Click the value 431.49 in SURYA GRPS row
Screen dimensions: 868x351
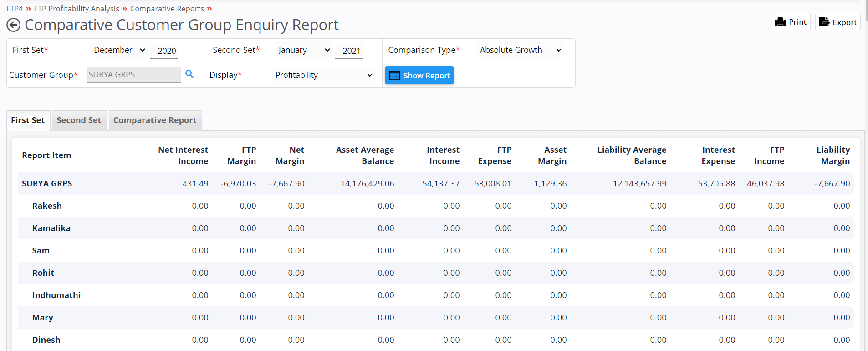point(195,184)
